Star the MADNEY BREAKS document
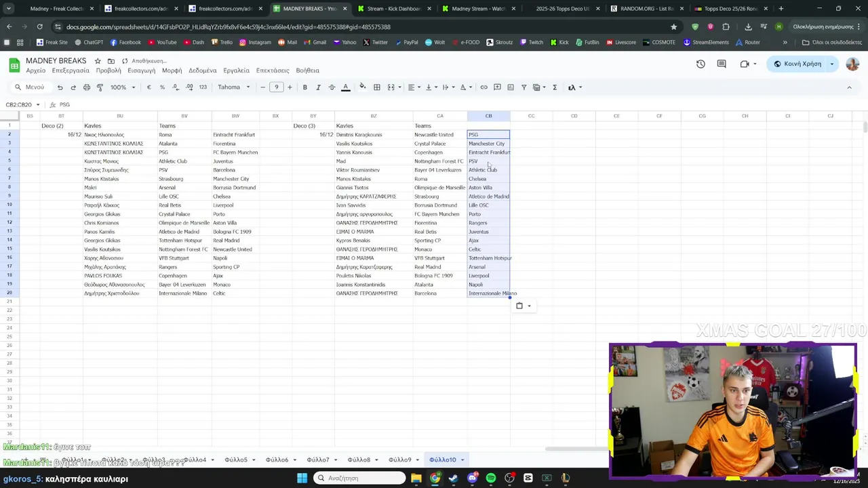This screenshot has width=868, height=488. [x=98, y=61]
